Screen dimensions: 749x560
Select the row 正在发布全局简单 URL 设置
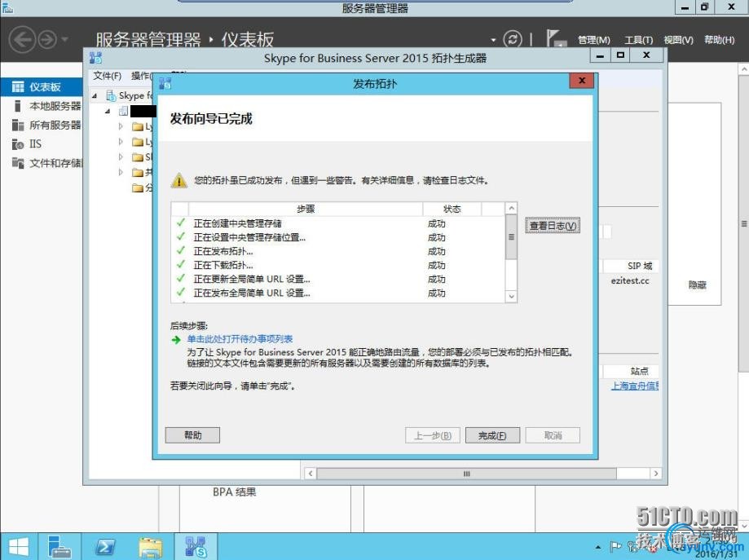pos(337,293)
